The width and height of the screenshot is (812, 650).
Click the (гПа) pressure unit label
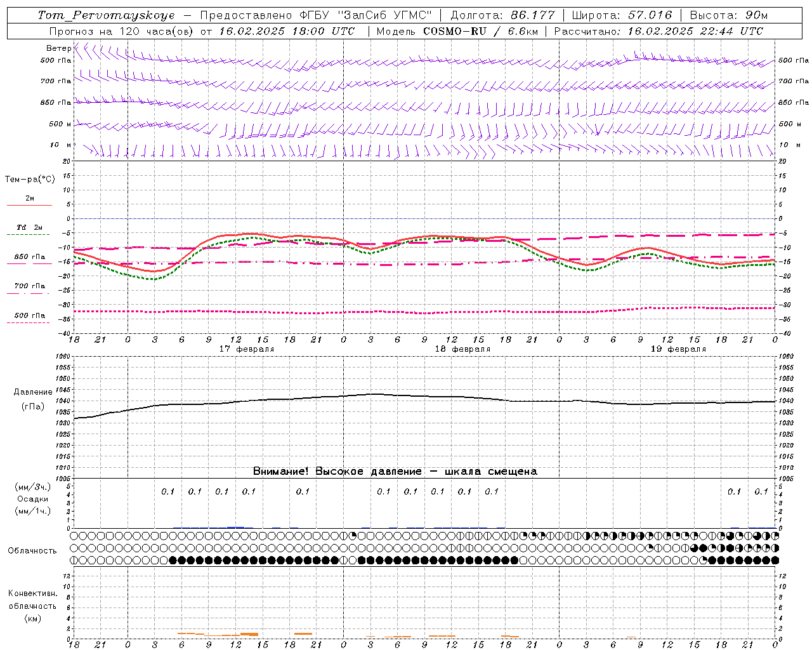pos(33,407)
